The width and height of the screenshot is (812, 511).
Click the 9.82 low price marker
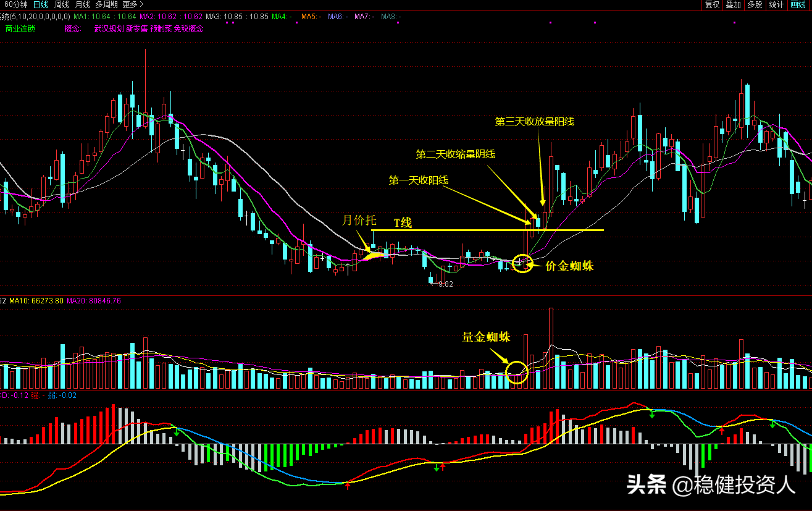pos(445,284)
